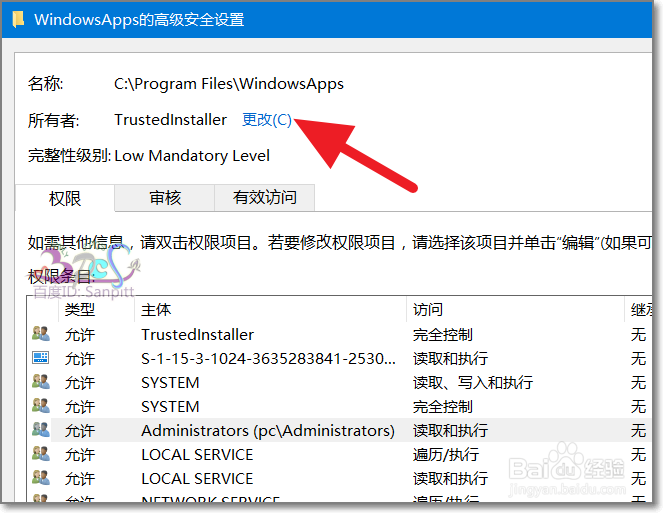The height and width of the screenshot is (513, 663).
Task: Select the TrustedInstaller permission entry's user icon
Action: 41,334
